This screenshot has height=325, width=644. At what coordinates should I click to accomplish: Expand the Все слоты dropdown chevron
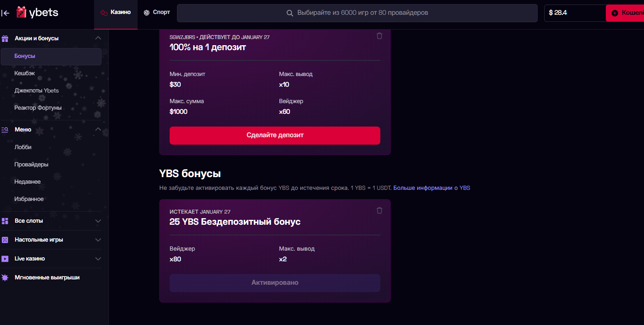[98, 221]
